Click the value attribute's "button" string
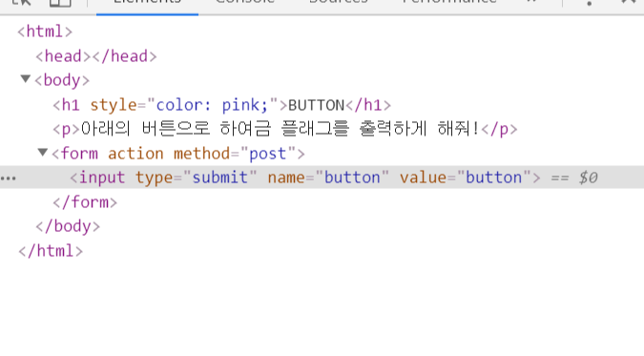 [493, 178]
